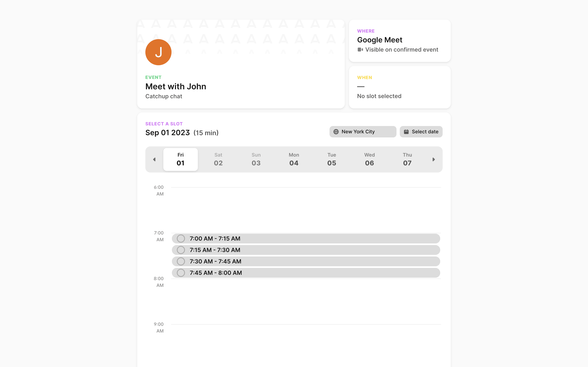588x367 pixels.
Task: Jump to Thu 07 in the week strip
Action: (x=407, y=159)
